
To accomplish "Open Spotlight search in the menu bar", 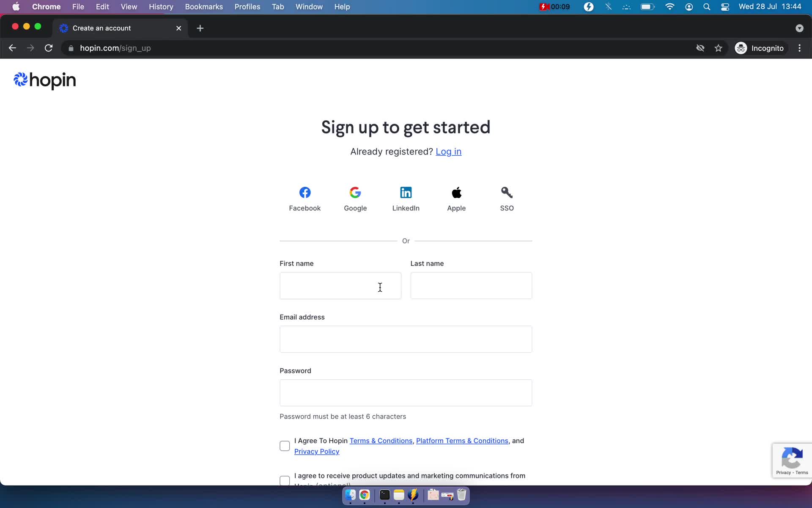I will point(707,7).
